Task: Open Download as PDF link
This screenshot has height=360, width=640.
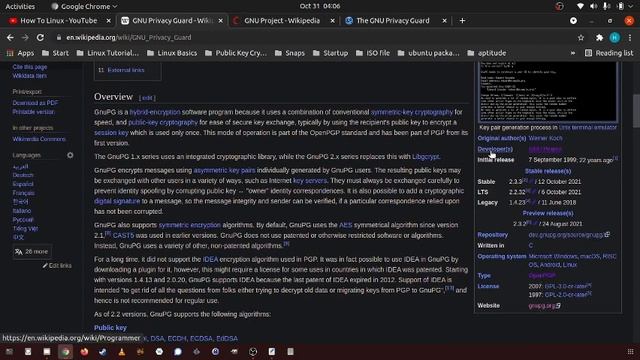Action: [35, 103]
